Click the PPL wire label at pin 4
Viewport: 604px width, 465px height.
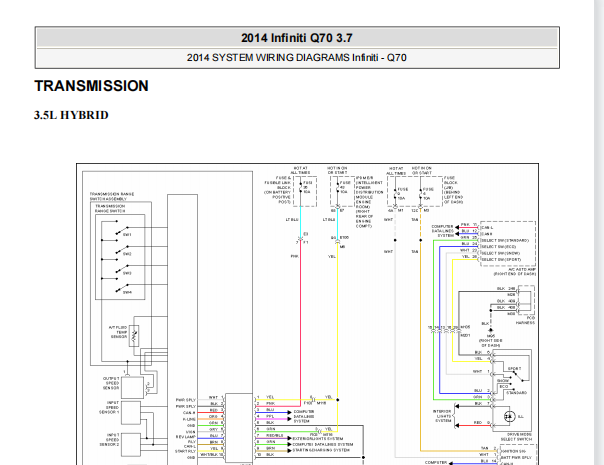pos(270,416)
